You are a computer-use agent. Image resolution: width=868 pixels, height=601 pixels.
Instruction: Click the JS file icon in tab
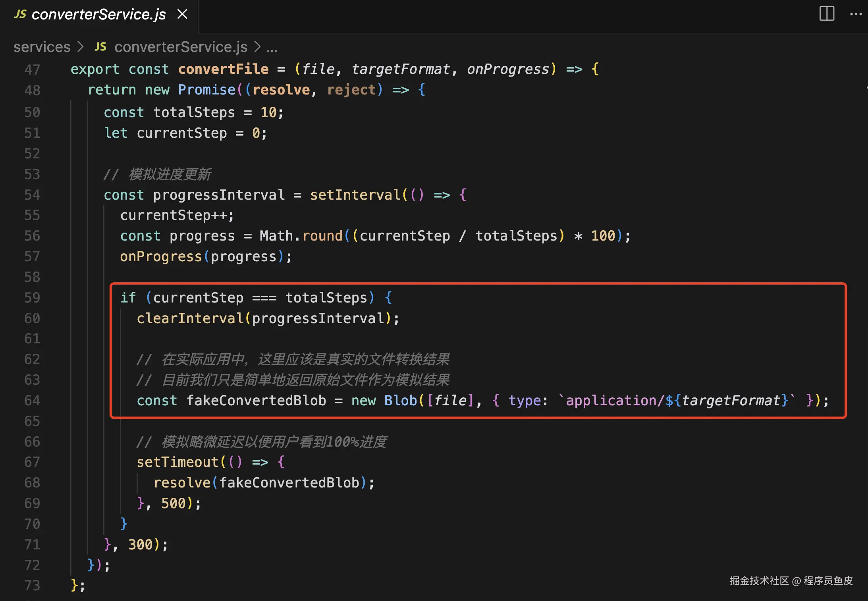tap(20, 15)
